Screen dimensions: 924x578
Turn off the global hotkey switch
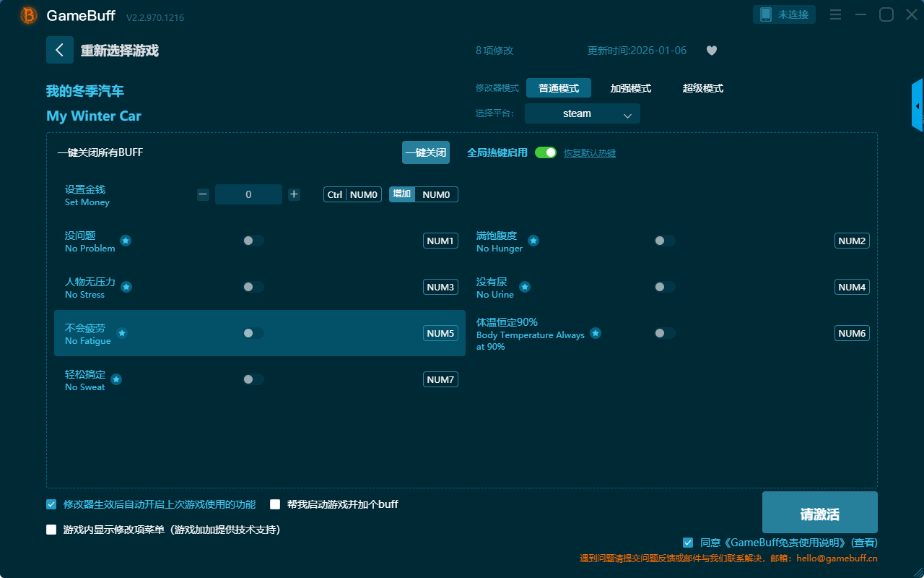click(546, 152)
